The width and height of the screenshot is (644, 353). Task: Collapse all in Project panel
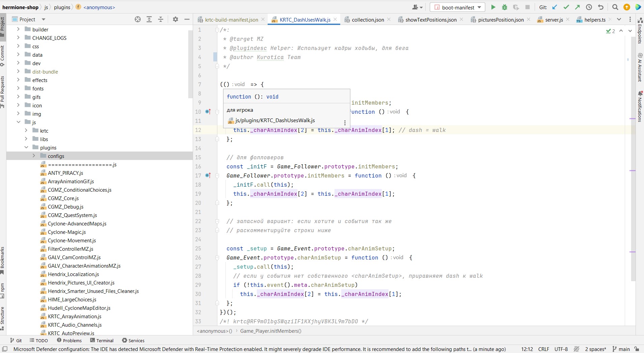161,19
